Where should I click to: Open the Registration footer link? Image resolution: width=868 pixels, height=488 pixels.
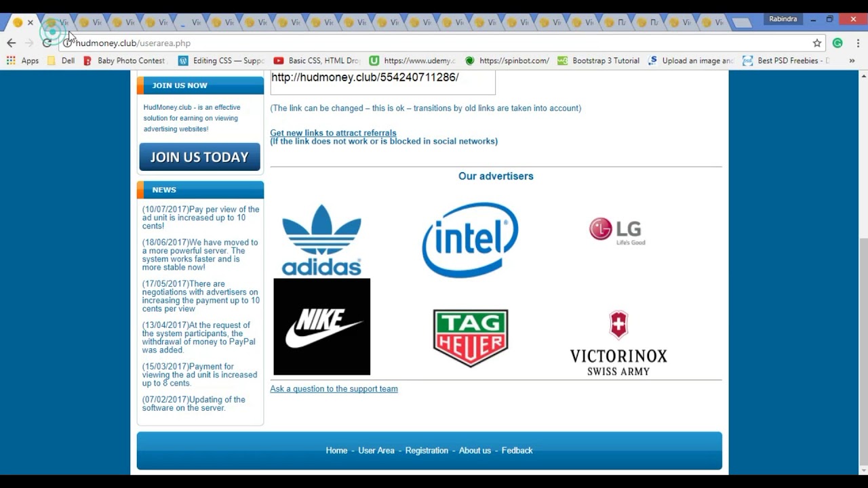click(427, 451)
